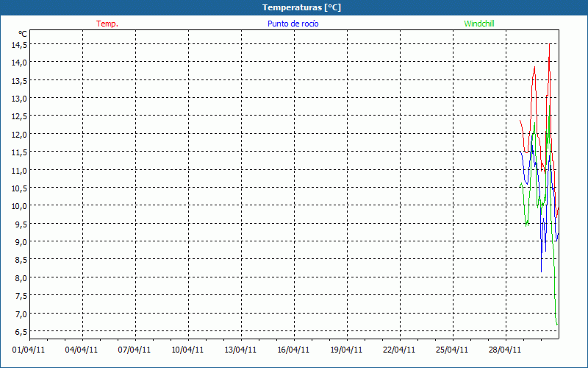588x368 pixels.
Task: Select the blue 'Punto de rocío' legend label
Action: click(293, 24)
